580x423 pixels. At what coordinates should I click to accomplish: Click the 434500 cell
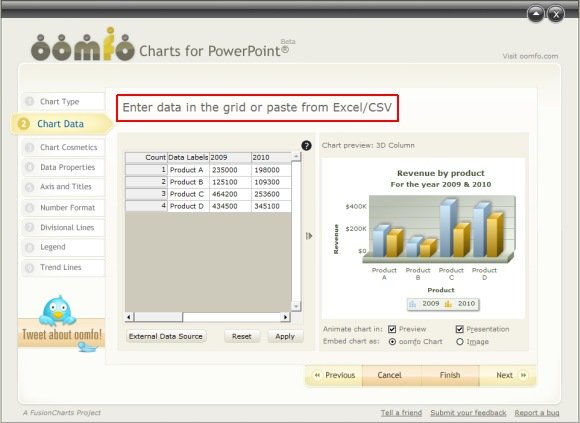point(230,206)
